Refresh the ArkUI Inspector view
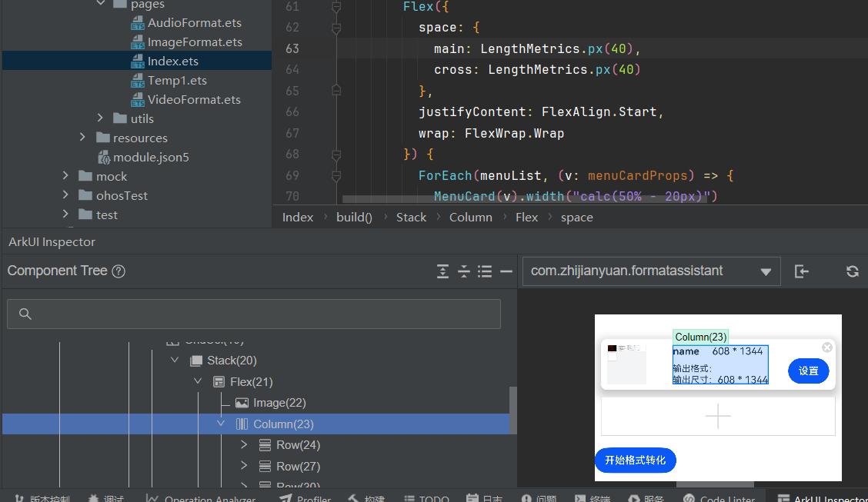Viewport: 868px width, 502px height. coord(852,271)
